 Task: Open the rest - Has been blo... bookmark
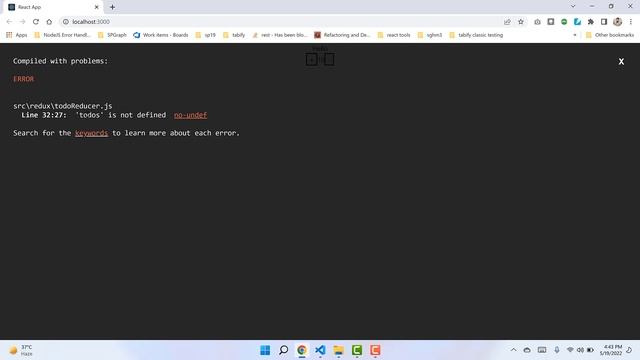280,35
